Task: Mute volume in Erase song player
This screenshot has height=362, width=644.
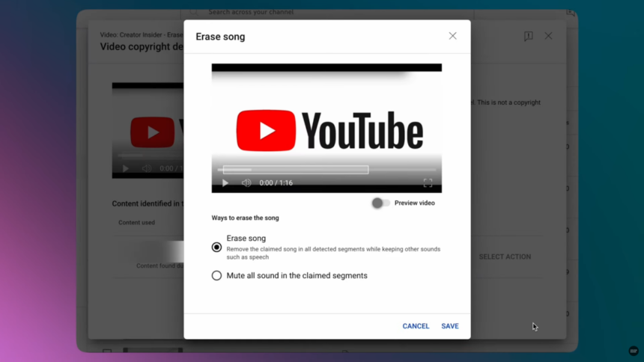Action: click(246, 183)
